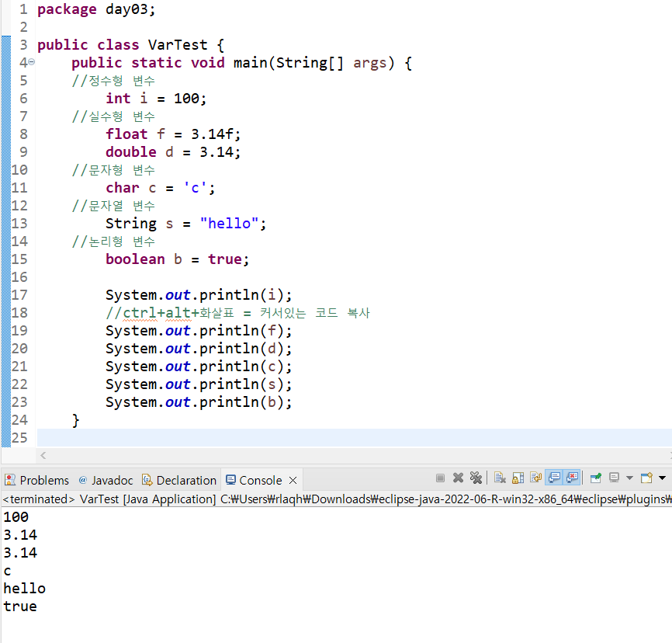672x643 pixels.
Task: Close the Console tab
Action: 293,481
